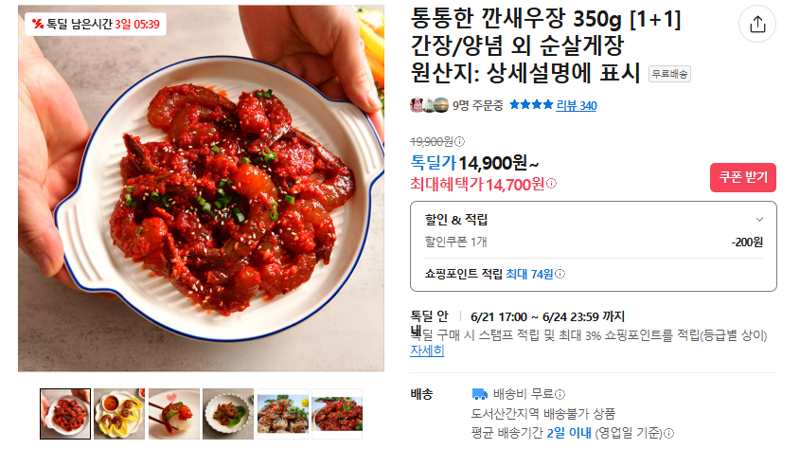Click info icon next to 최대혜택가 14,700원
The height and width of the screenshot is (467, 800).
(552, 183)
